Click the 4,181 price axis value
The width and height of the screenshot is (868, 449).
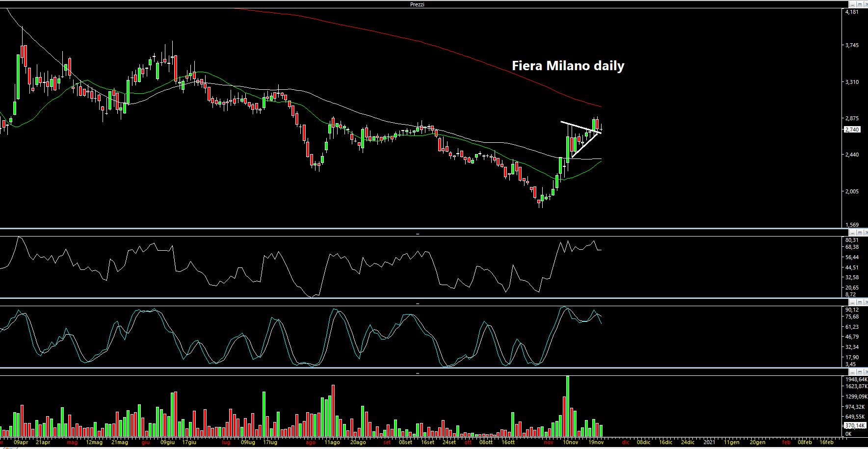[852, 12]
